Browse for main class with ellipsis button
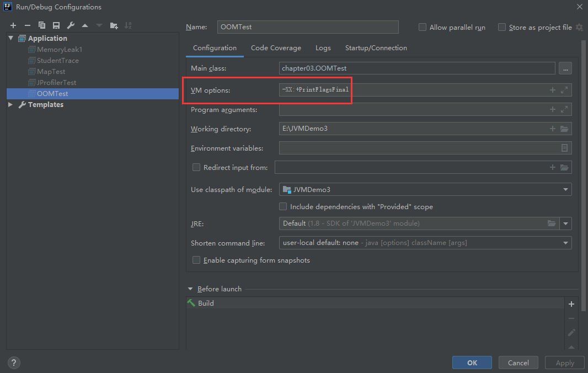The image size is (588, 373). (x=565, y=68)
